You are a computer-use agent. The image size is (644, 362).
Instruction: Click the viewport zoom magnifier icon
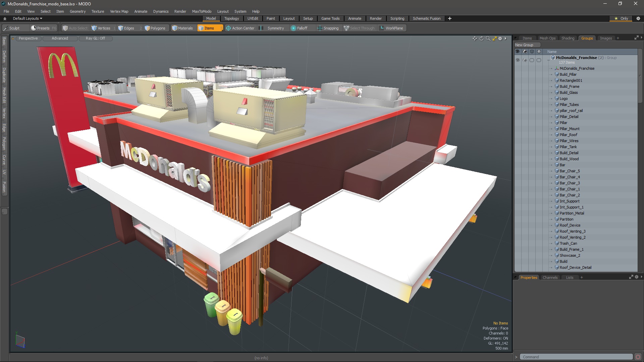click(488, 39)
